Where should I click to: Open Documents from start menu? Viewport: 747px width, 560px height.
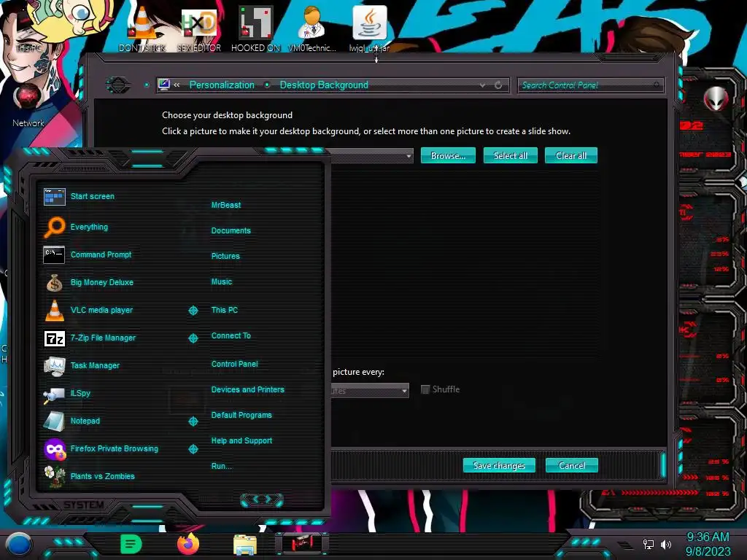tap(231, 230)
